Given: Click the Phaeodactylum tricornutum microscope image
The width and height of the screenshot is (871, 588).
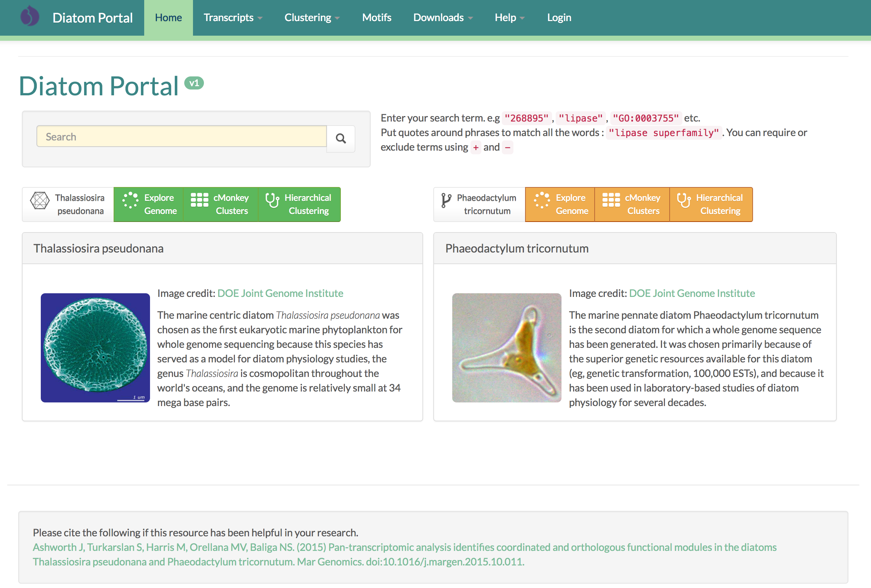Looking at the screenshot, I should pyautogui.click(x=507, y=347).
